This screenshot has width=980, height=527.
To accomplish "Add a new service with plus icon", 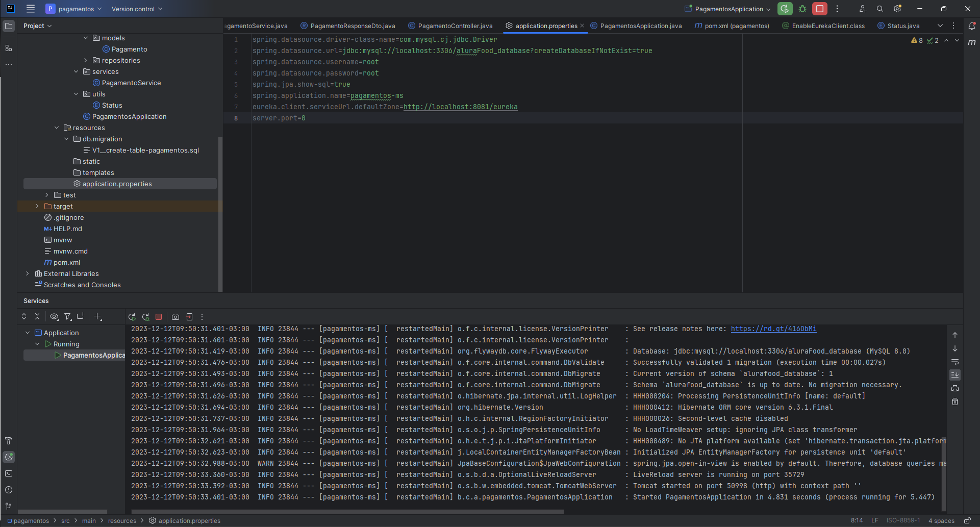I will (98, 317).
